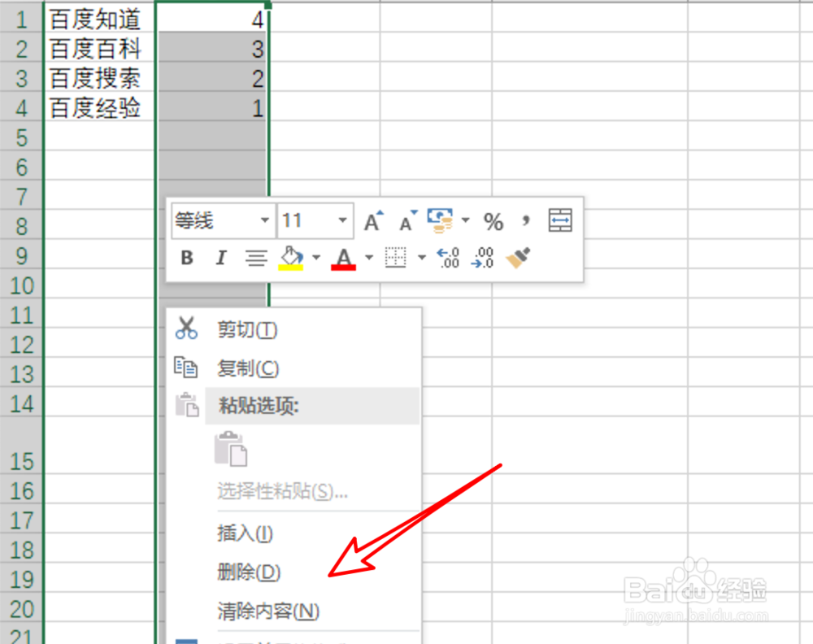Click the Increase Font Size icon
Viewport: 813px width, 644px height.
373,221
